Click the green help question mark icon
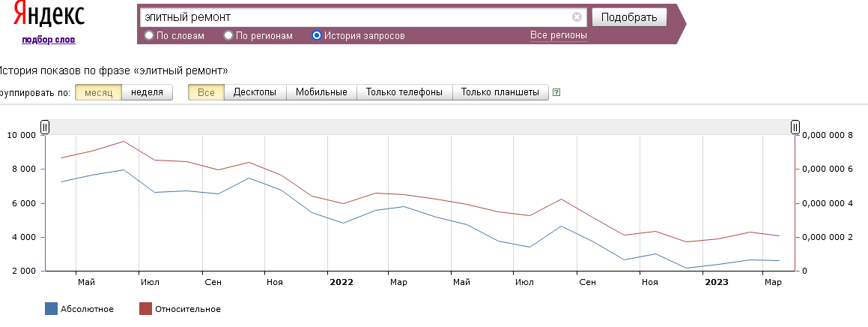Screen dimensions: 868x327 coord(556,93)
